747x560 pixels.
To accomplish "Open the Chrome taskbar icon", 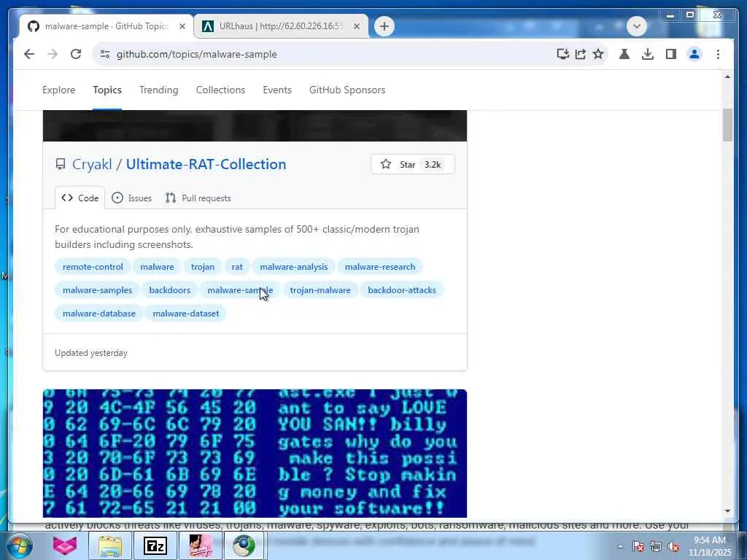I will point(244,545).
